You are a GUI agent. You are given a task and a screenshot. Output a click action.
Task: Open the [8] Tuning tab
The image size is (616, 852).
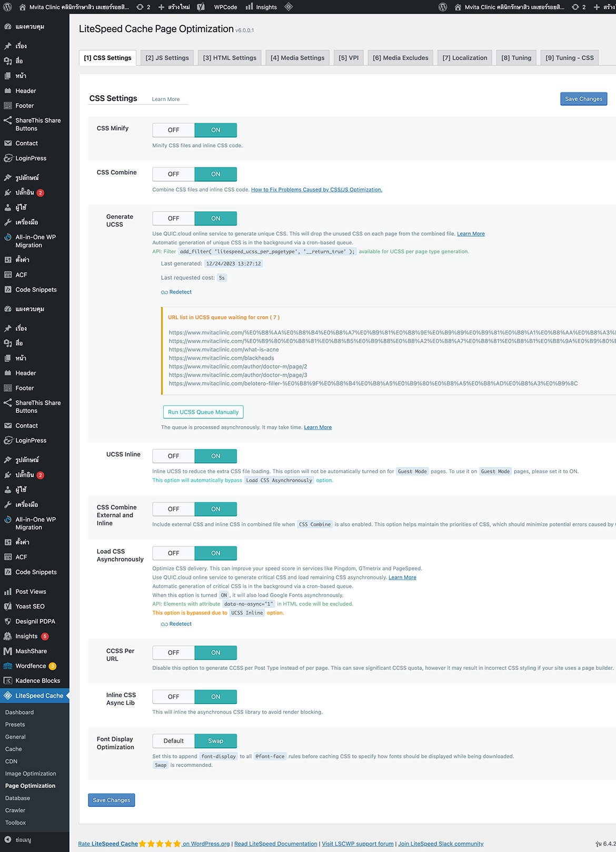[516, 58]
